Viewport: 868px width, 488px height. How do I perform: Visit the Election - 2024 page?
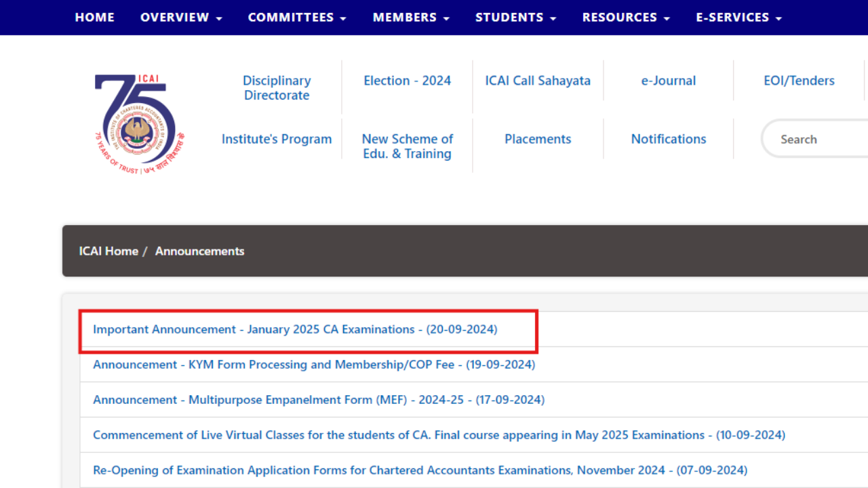point(407,81)
